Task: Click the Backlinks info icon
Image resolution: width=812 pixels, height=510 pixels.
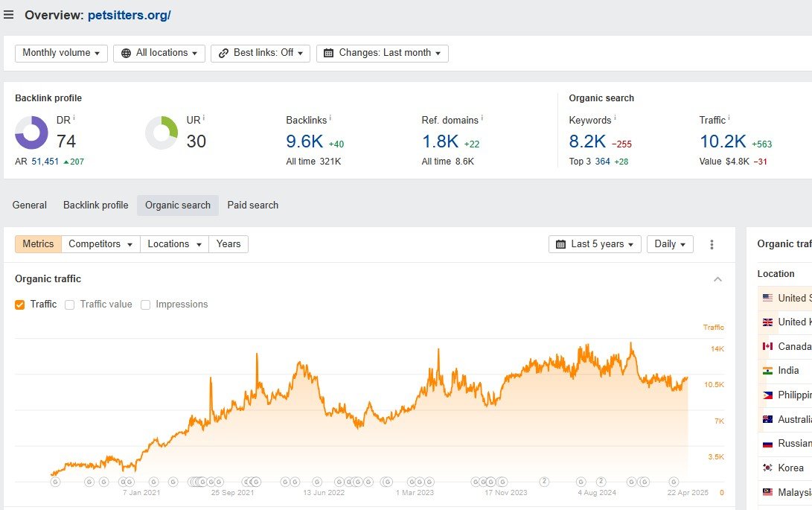Action: click(330, 118)
